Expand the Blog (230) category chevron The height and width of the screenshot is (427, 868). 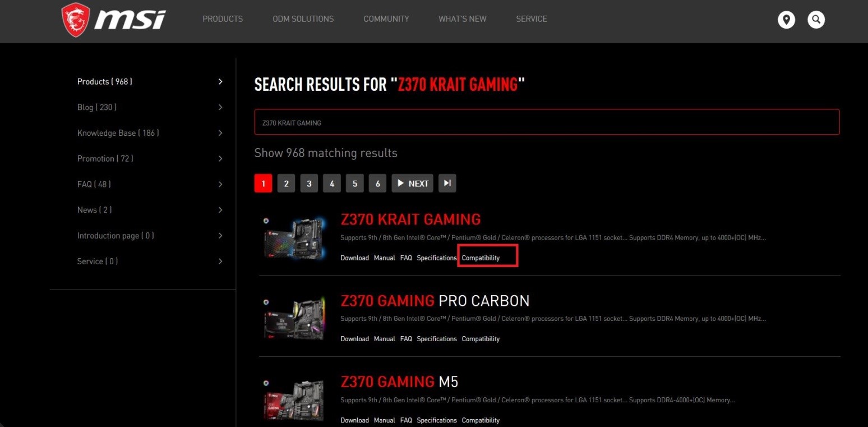click(x=220, y=107)
